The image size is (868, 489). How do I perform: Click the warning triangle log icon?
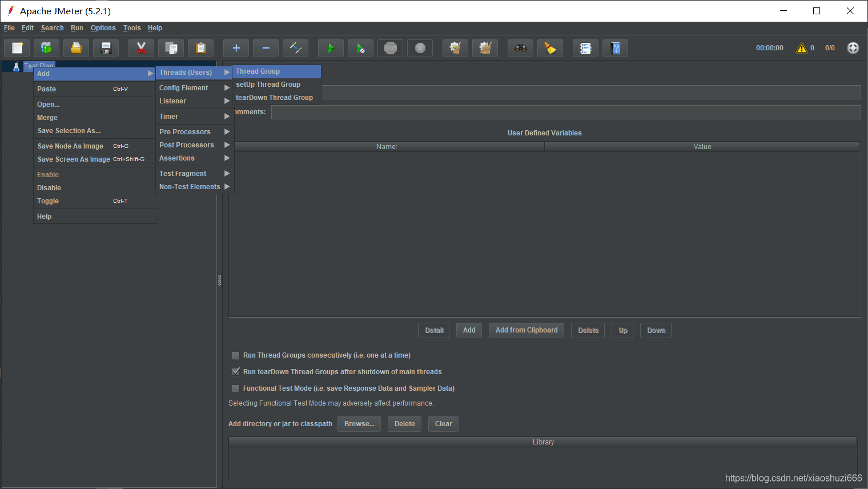pos(802,48)
